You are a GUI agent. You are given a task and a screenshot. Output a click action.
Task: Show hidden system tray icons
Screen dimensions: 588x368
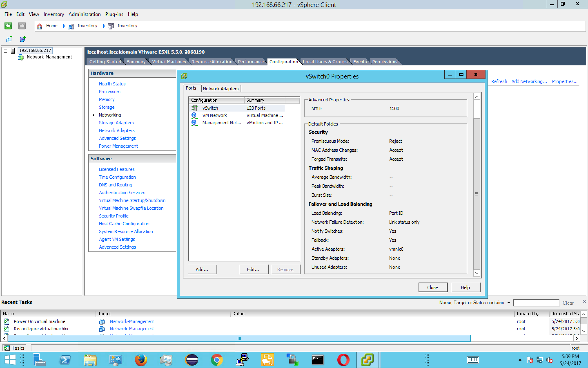520,360
